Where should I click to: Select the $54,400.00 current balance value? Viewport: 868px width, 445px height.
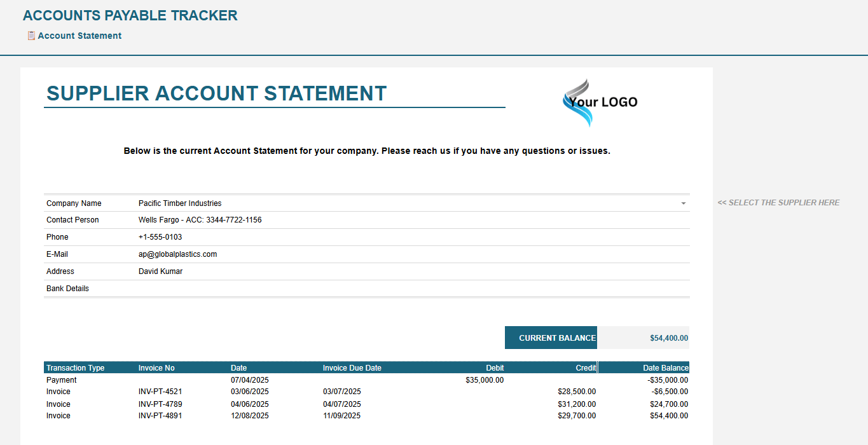point(668,338)
